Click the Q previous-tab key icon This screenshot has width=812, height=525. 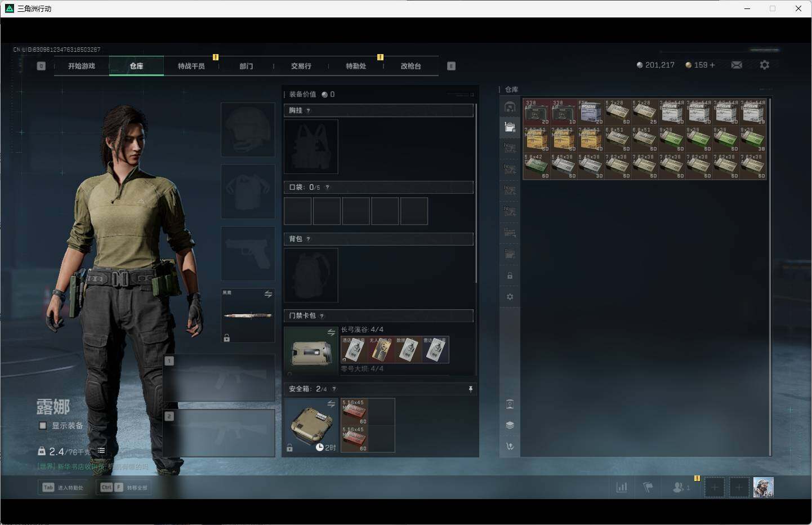(41, 66)
